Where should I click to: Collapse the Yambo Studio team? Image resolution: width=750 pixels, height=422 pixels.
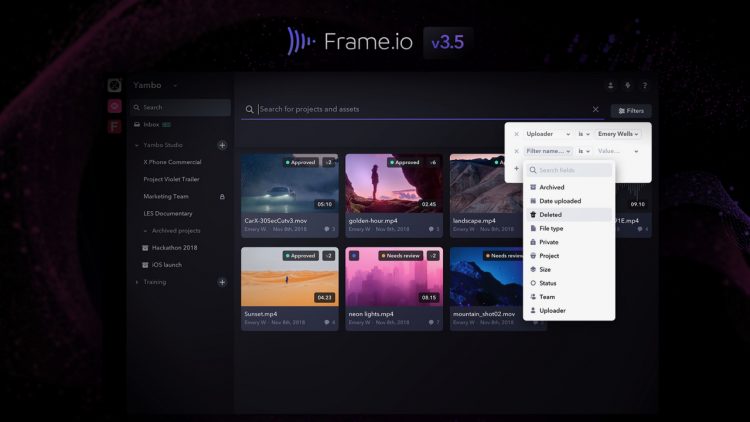(137, 145)
